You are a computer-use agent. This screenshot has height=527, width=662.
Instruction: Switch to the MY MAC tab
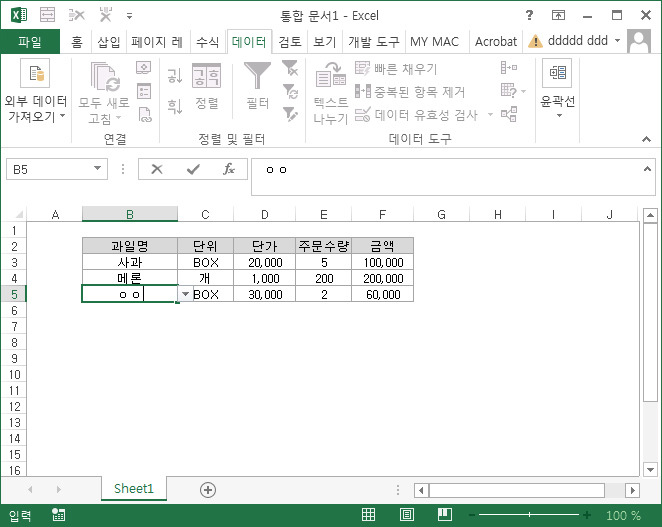tap(434, 41)
